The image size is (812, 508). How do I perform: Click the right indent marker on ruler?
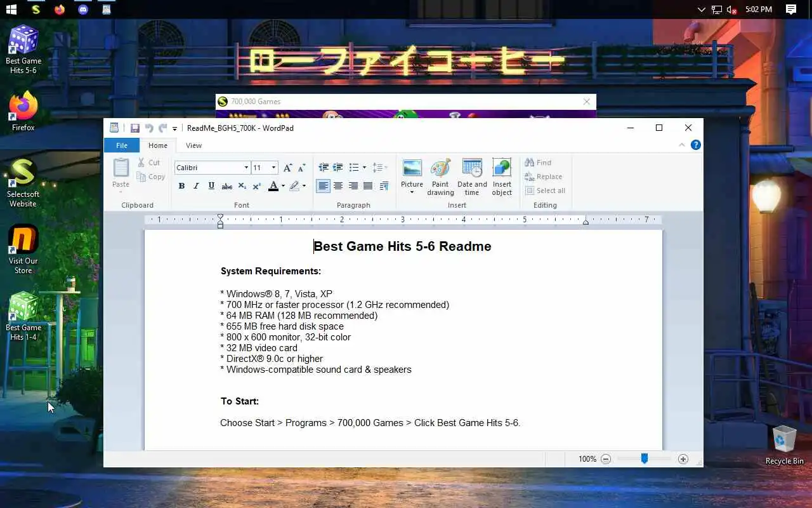click(x=586, y=221)
